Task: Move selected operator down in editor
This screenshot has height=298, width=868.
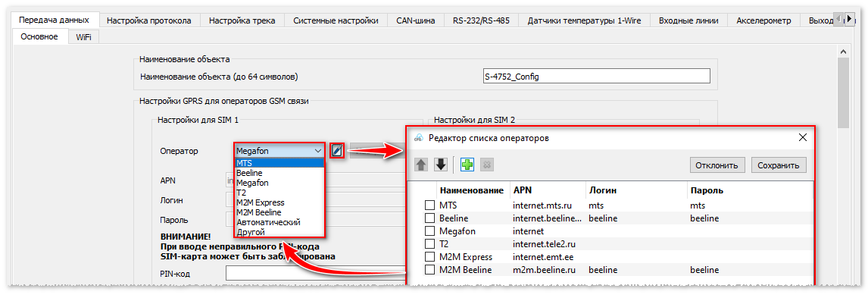Action: (x=441, y=165)
